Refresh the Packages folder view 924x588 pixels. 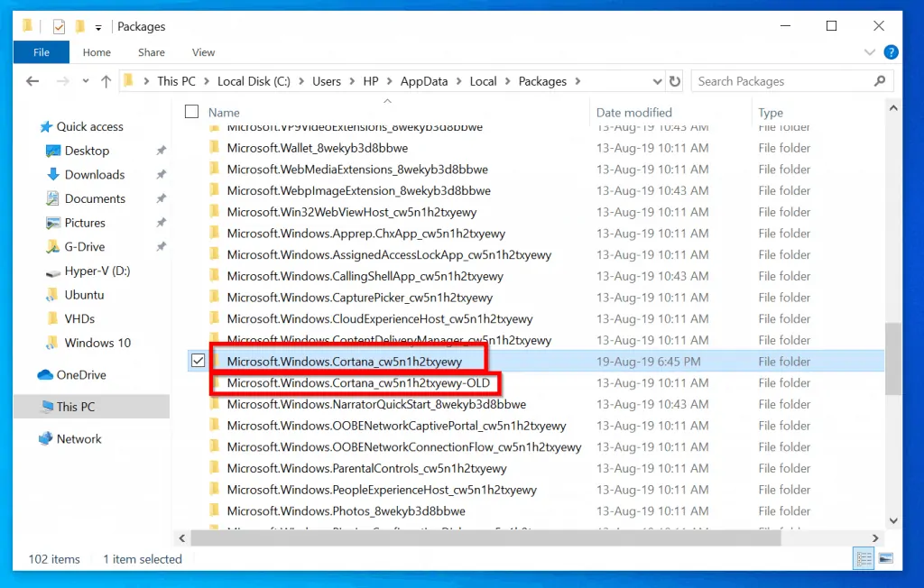click(674, 81)
